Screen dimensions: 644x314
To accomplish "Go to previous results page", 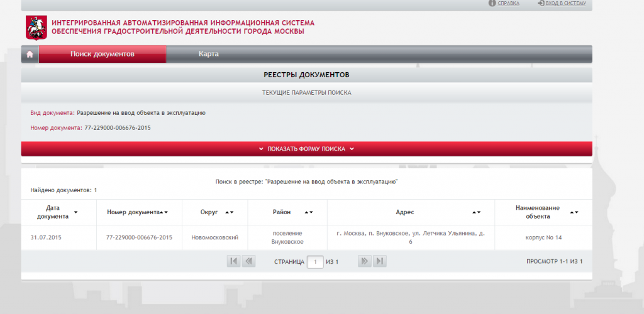I will 248,261.
